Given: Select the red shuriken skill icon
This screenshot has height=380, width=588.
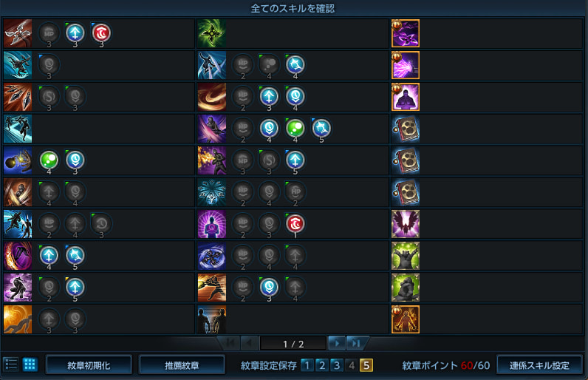Looking at the screenshot, I should tap(18, 33).
